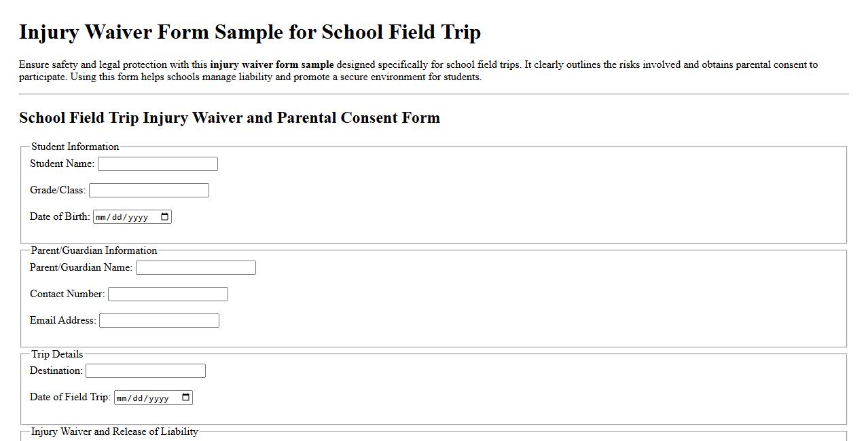
Task: Open the Date of Field Trip calendar picker
Action: click(186, 398)
